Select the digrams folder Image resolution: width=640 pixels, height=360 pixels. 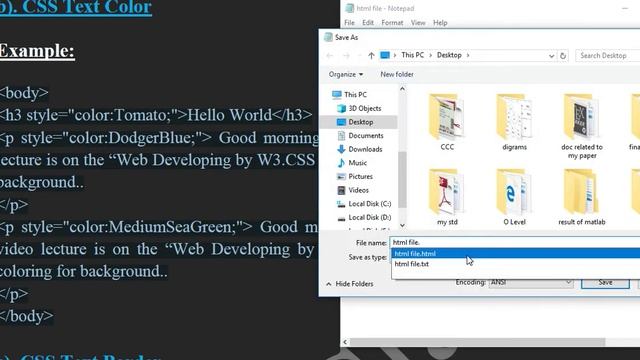(514, 122)
